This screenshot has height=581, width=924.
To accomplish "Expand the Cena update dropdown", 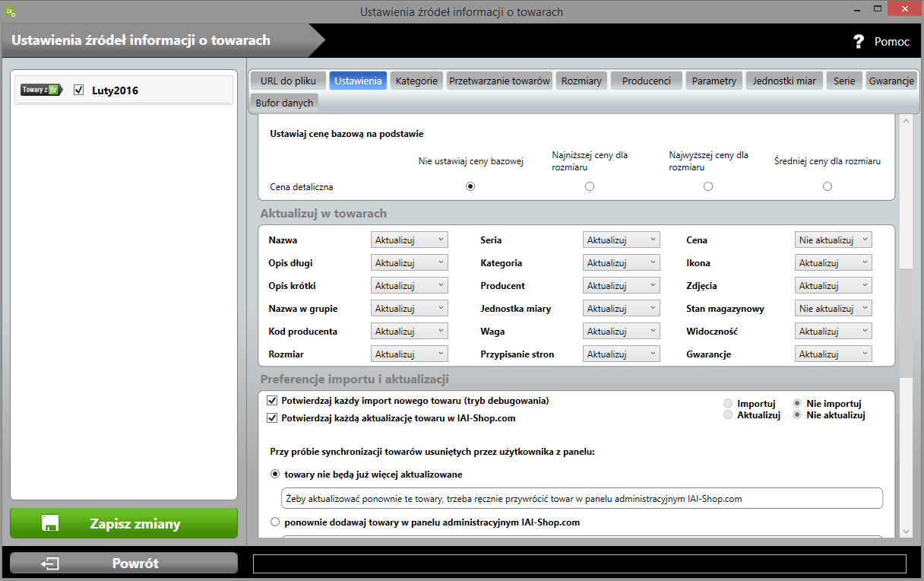I will point(834,240).
